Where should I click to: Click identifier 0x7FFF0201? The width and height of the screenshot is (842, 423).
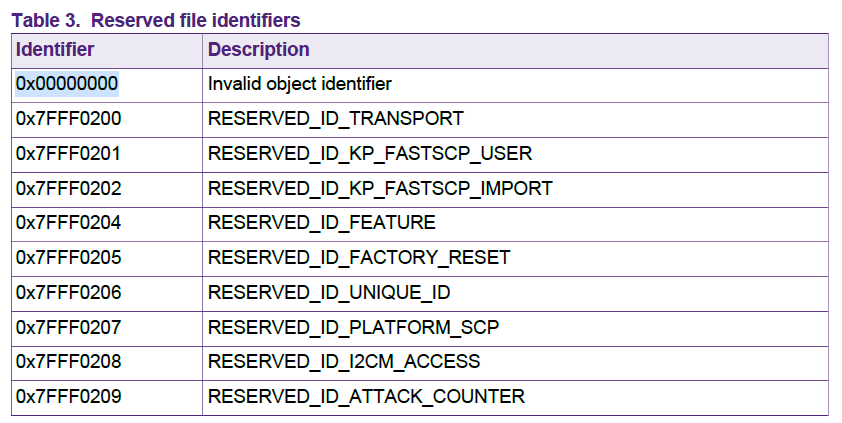pyautogui.click(x=68, y=154)
